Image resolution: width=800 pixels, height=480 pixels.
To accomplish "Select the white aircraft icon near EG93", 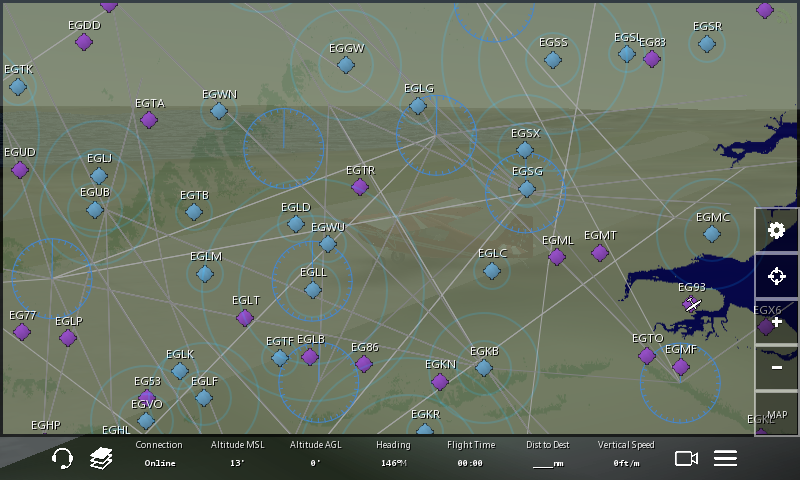I will [692, 305].
